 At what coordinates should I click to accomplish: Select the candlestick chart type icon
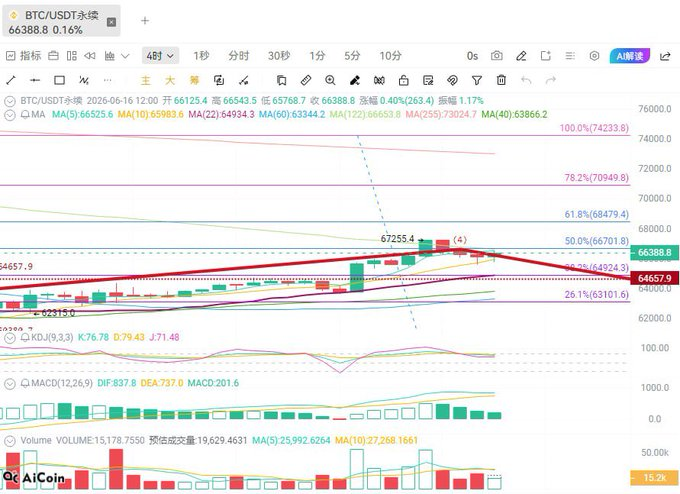[109, 56]
